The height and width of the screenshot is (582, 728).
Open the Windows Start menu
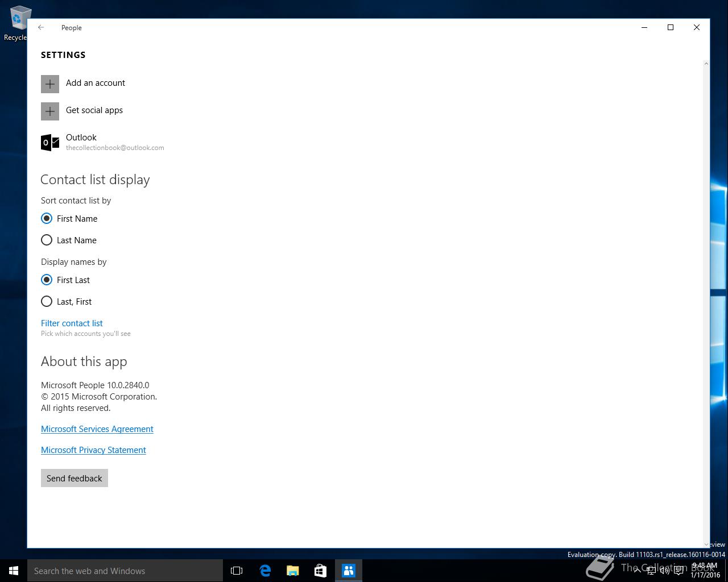[14, 571]
